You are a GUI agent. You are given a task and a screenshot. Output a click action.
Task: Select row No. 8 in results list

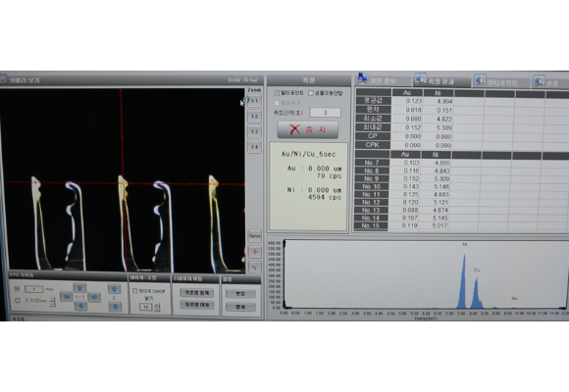pos(372,171)
